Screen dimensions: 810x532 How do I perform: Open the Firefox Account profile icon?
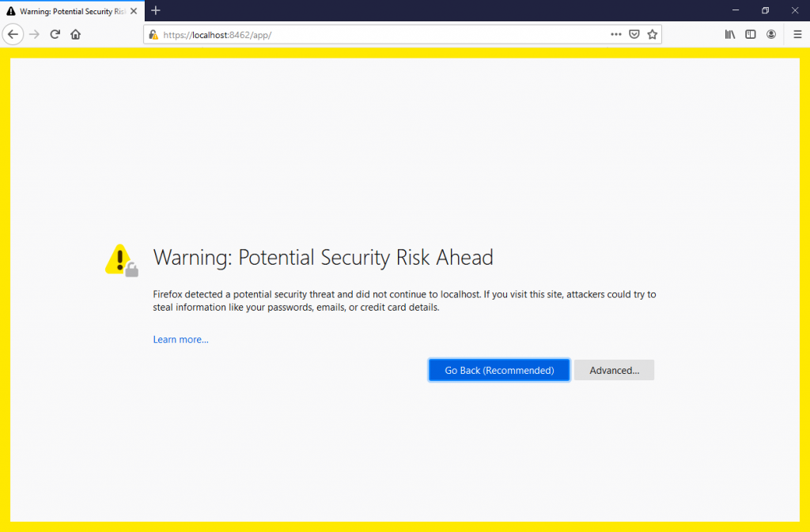pos(770,34)
